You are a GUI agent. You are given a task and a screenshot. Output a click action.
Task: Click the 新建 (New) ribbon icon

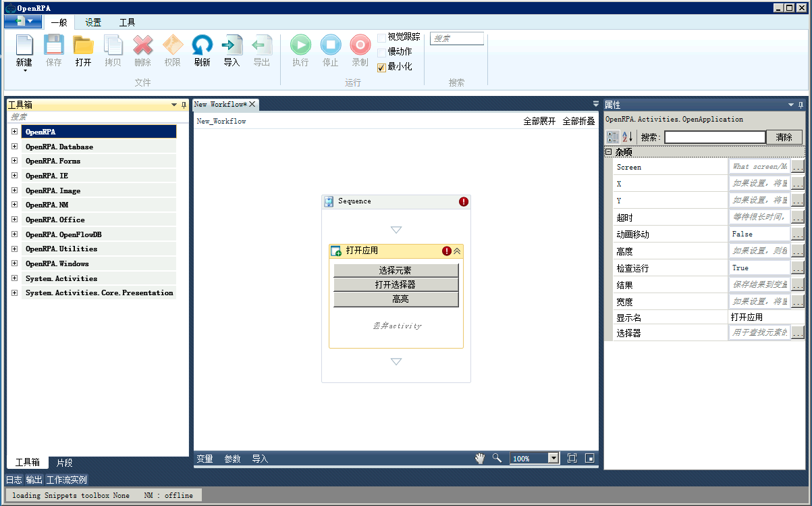(x=24, y=45)
